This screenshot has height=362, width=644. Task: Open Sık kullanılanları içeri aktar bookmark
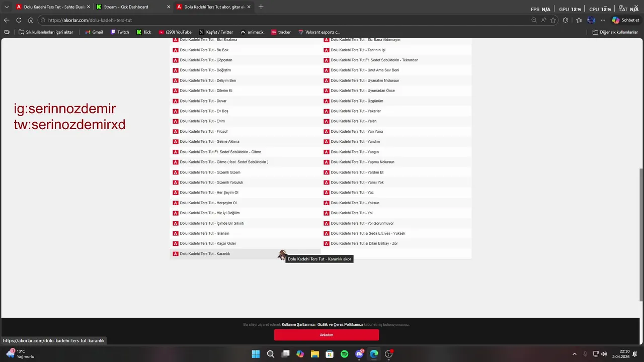[x=46, y=32]
